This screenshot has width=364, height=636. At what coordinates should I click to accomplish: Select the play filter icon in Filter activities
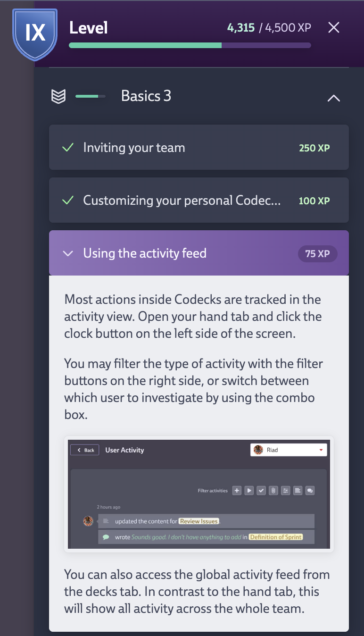tap(249, 490)
